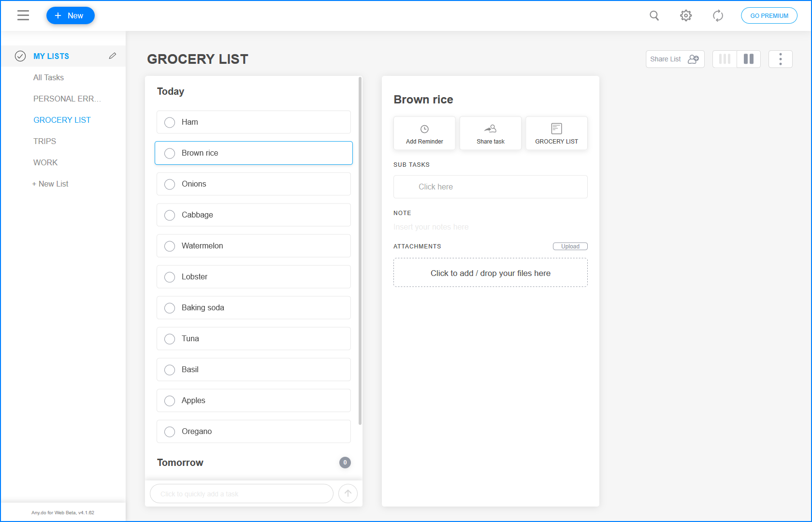The image size is (812, 522).
Task: Mark the Ham task as completed
Action: pyautogui.click(x=169, y=122)
